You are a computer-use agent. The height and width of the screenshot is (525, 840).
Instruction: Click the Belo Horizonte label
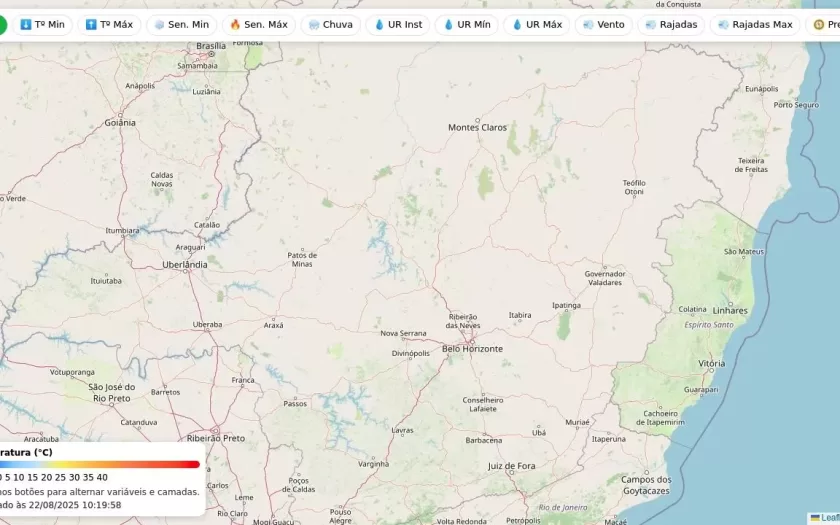click(472, 349)
